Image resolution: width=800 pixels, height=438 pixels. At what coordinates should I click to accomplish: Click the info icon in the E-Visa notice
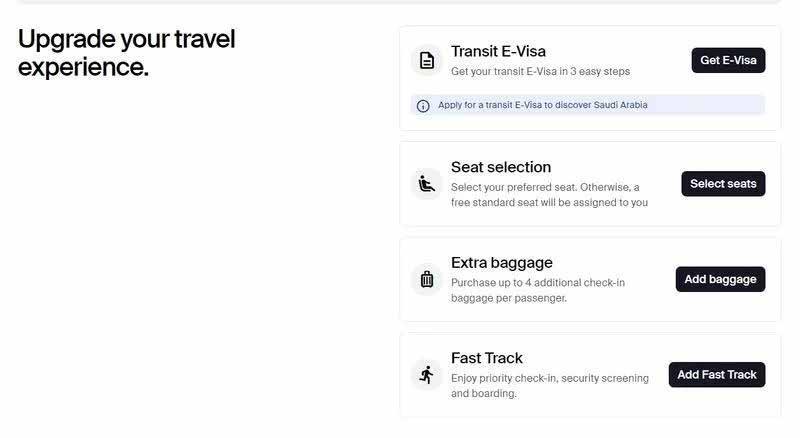coord(423,105)
